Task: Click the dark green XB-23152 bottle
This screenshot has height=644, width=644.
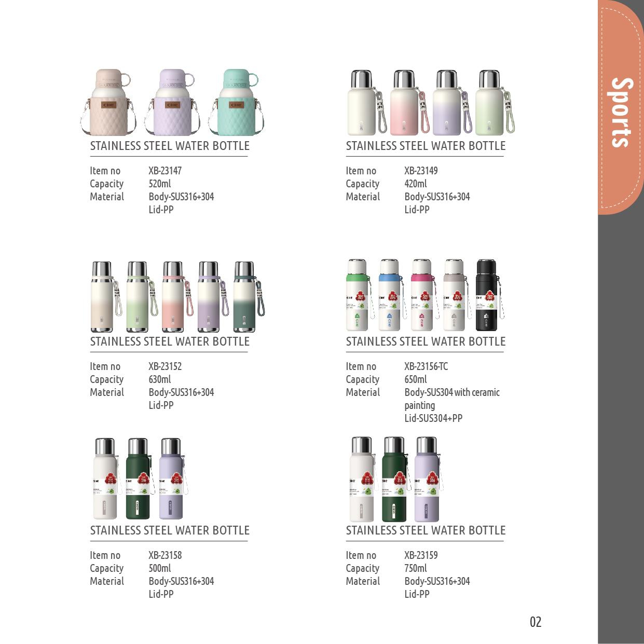Action: 248,296
